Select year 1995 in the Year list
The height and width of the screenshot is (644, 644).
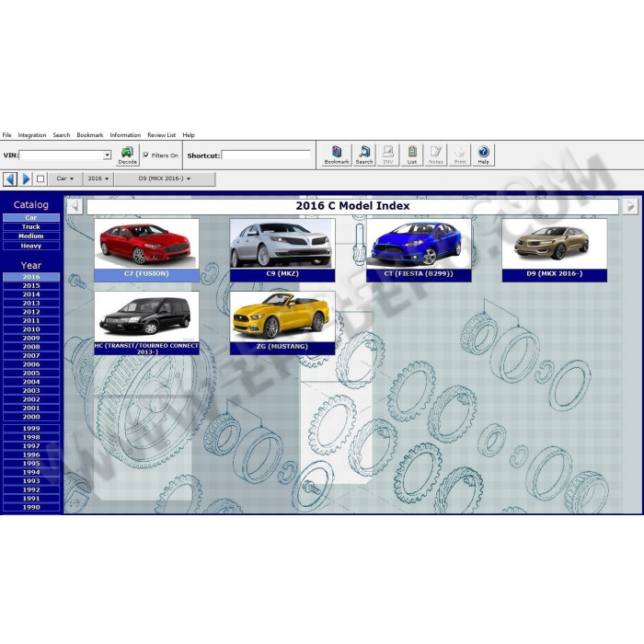[x=31, y=464]
